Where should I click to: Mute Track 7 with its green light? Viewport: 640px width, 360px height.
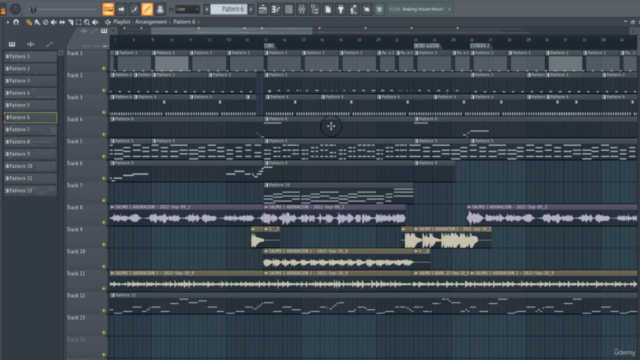(x=104, y=200)
